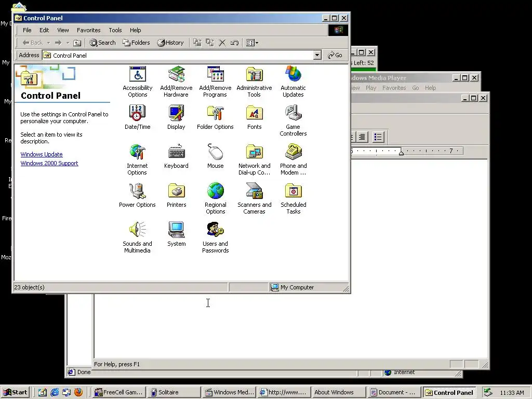The width and height of the screenshot is (532, 399).
Task: Open Network and Dial-up Connections
Action: click(254, 159)
